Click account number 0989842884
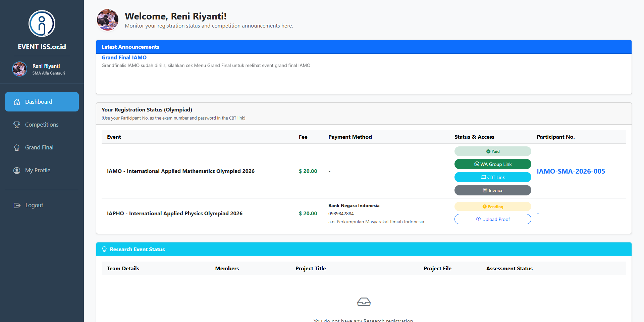 coord(341,214)
